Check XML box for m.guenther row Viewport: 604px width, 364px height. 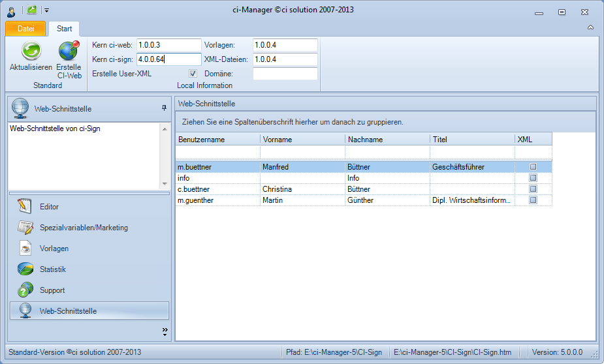[533, 200]
